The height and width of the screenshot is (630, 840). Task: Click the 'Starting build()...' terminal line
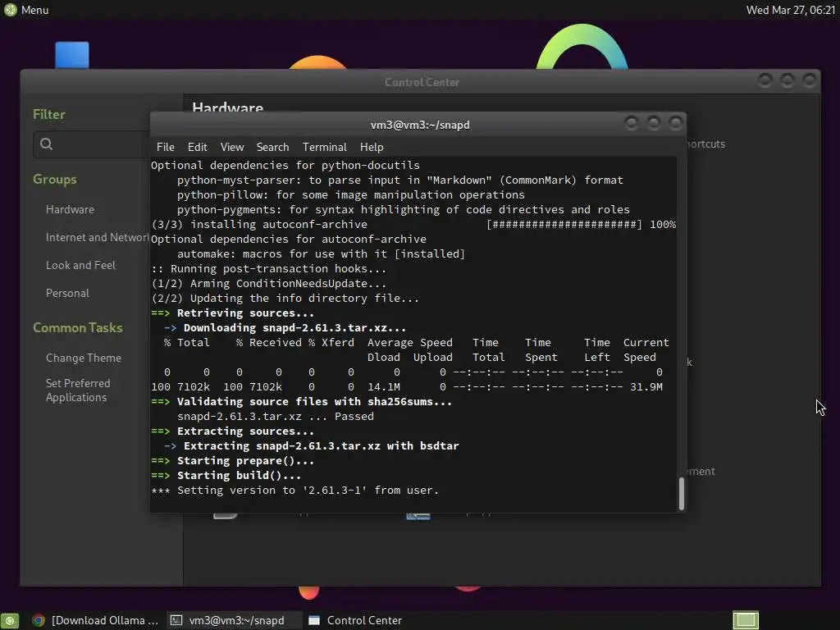coord(226,475)
